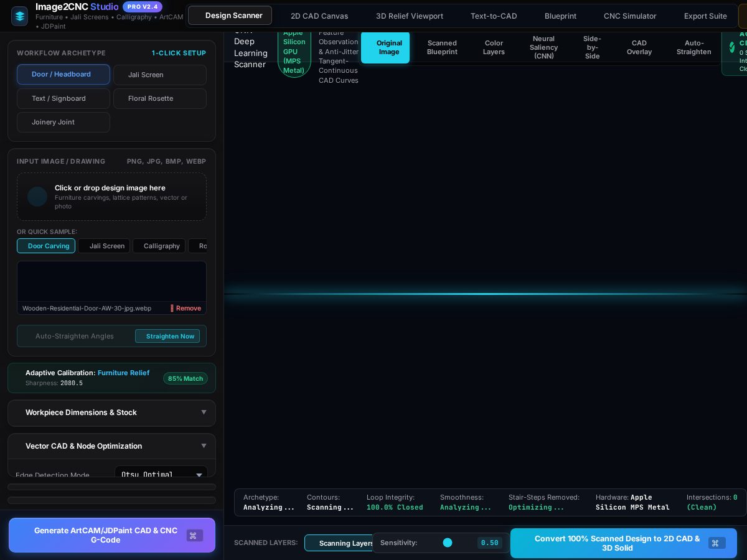Show the Scanned Blueprint view
Image resolution: width=747 pixels, height=560 pixels.
(x=442, y=47)
